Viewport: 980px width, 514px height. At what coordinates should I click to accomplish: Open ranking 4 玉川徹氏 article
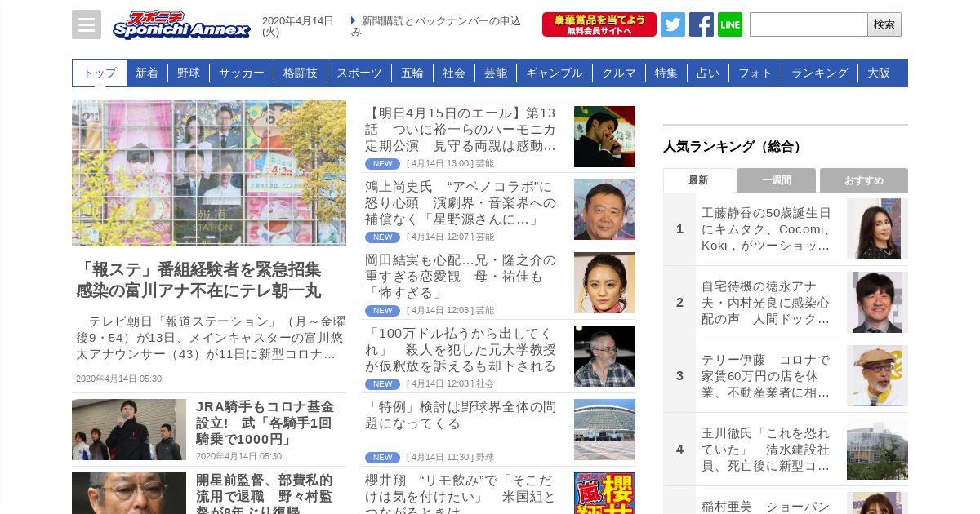click(767, 450)
